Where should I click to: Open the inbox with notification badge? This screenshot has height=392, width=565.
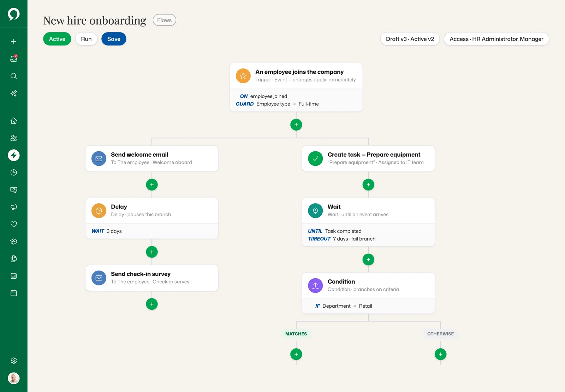point(14,59)
